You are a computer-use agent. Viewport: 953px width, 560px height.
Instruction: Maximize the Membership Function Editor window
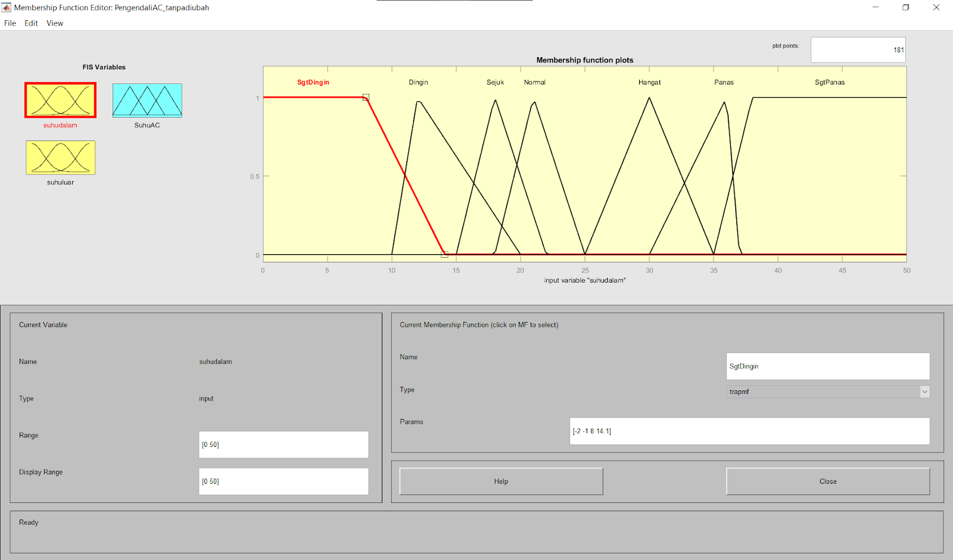coord(906,7)
